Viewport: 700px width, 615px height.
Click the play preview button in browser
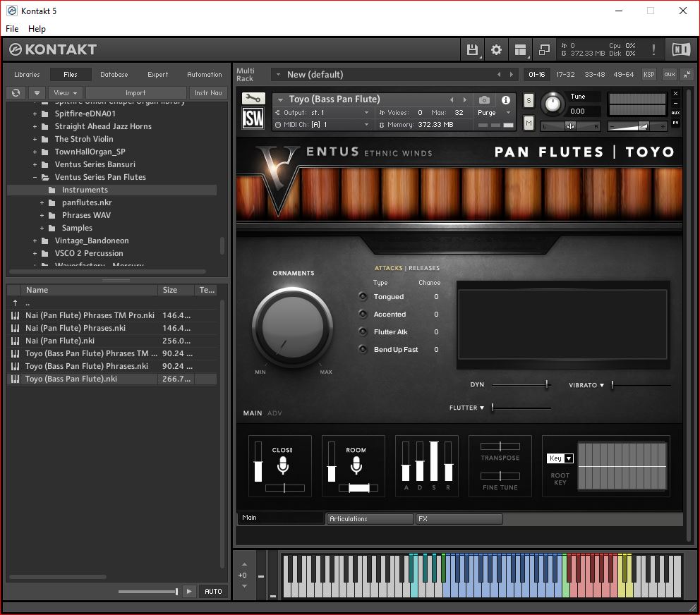pyautogui.click(x=189, y=591)
